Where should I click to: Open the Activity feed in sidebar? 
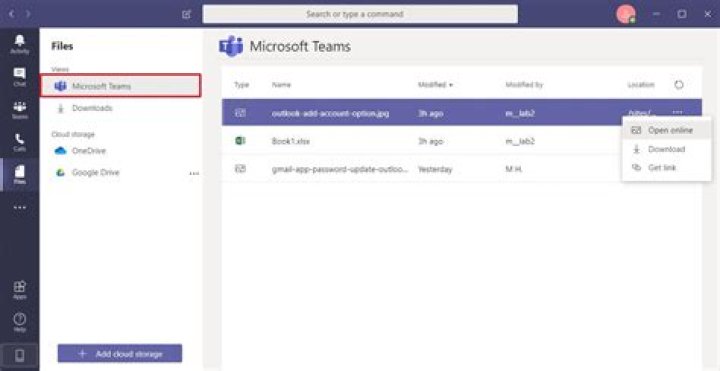point(20,45)
